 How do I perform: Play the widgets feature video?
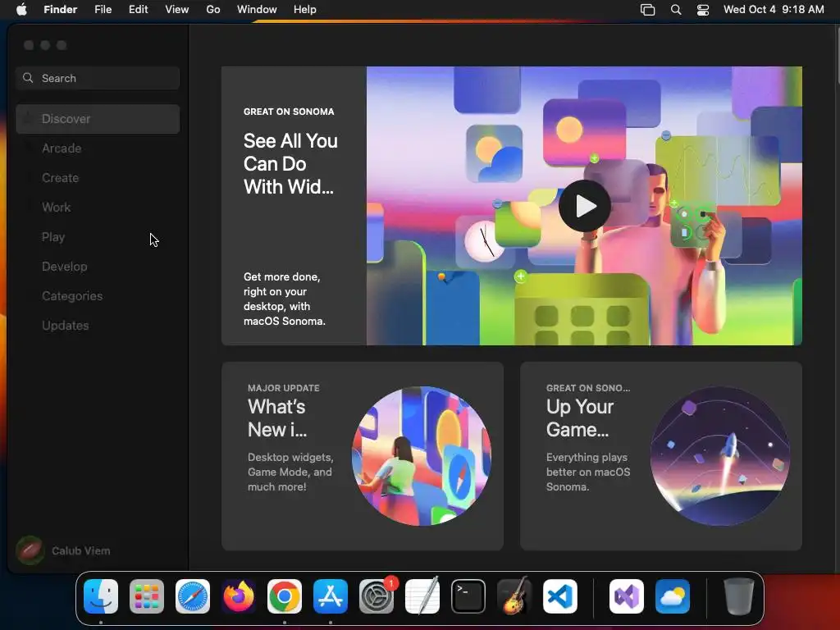pyautogui.click(x=584, y=206)
